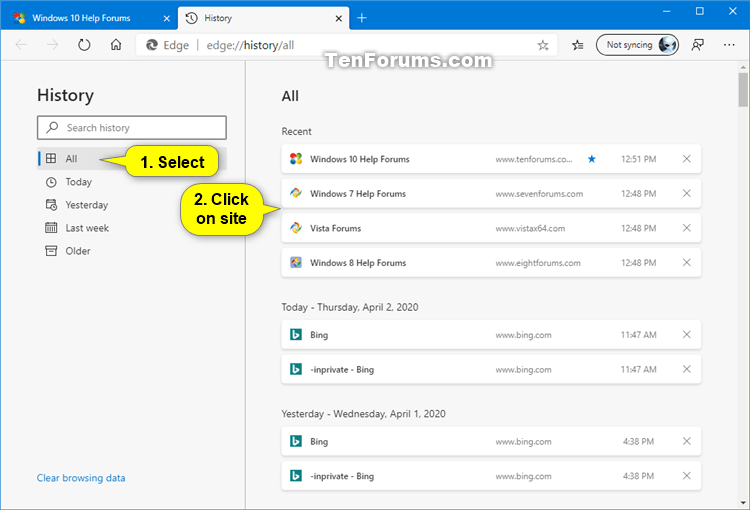Switch to the History tab
Viewport: 750px width, 510px height.
263,18
